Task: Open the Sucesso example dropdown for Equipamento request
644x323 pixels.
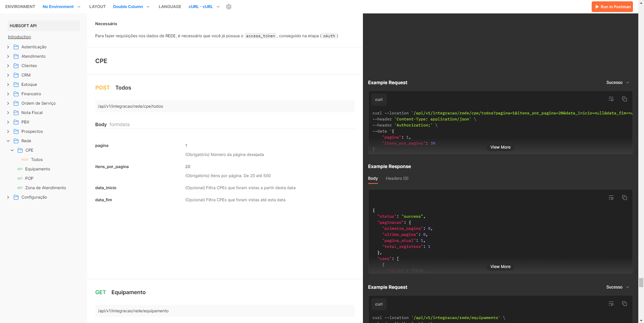Action: coord(618,287)
